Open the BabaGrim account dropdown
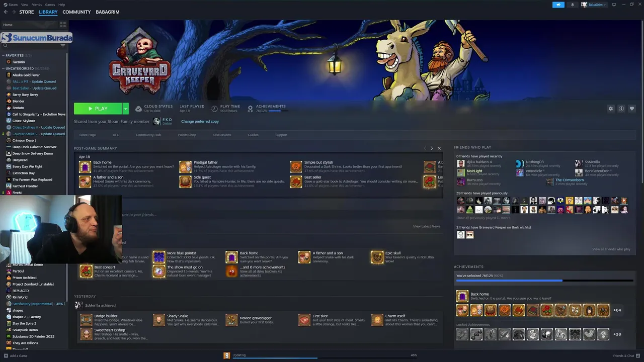Image resolution: width=644 pixels, height=362 pixels. 594,5
